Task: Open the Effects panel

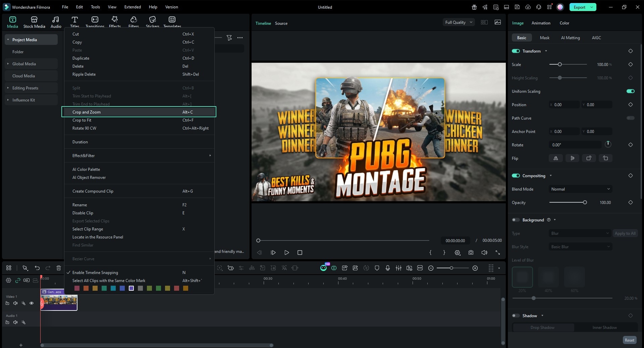Action: 115,22
